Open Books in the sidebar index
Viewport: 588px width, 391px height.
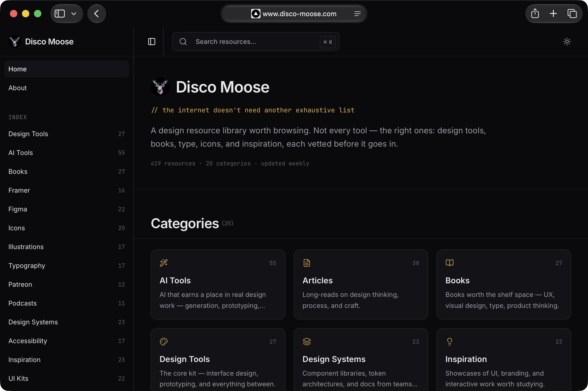tap(67, 171)
